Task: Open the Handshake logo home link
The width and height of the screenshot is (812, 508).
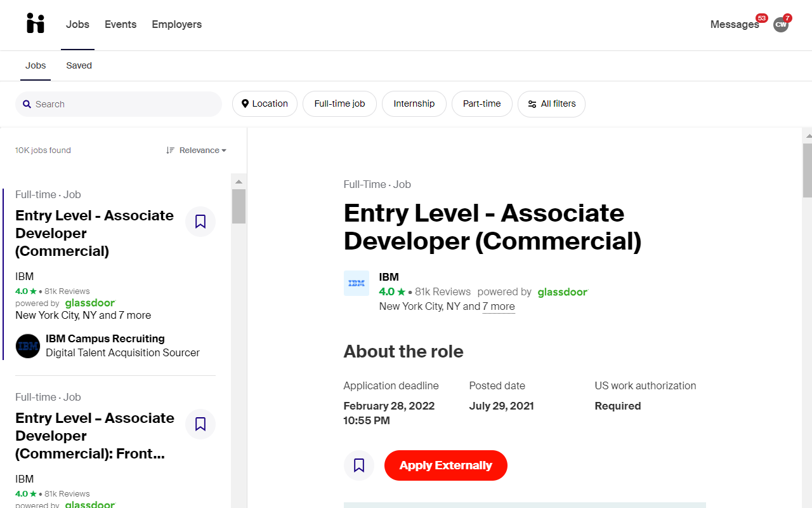Action: pyautogui.click(x=36, y=23)
